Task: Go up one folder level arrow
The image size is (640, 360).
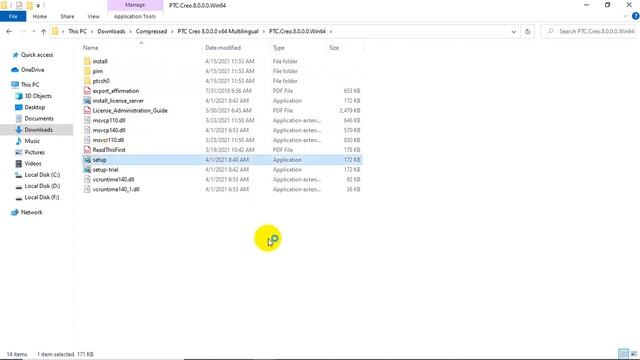Action: coord(43,31)
